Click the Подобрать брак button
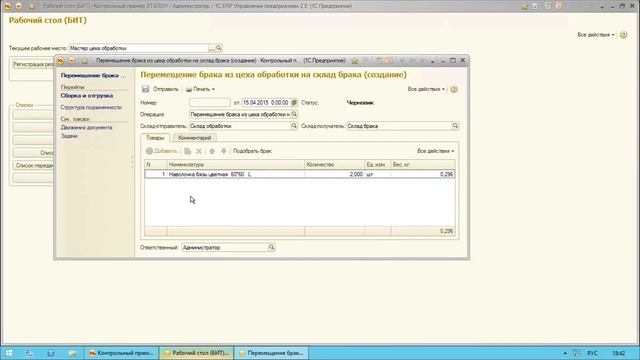Screen dimensions: 640x360 coord(252,151)
